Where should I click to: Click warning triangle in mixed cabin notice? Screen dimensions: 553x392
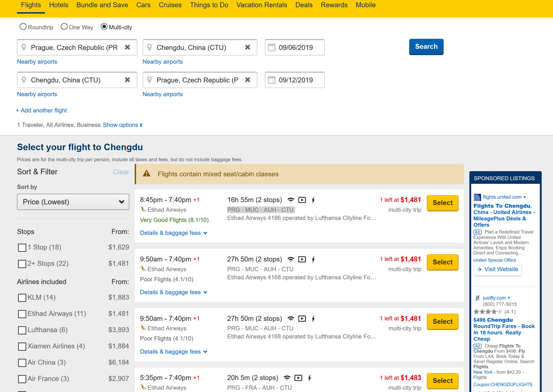pos(146,174)
